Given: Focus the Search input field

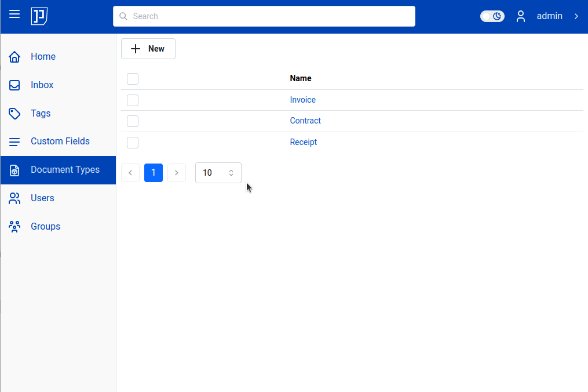Looking at the screenshot, I should click(264, 16).
